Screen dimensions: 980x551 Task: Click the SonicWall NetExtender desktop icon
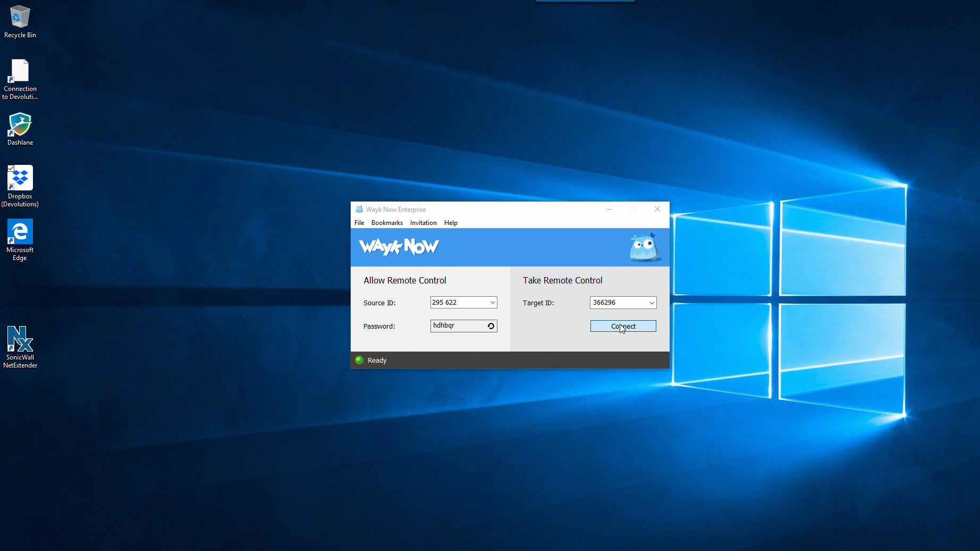click(x=20, y=347)
